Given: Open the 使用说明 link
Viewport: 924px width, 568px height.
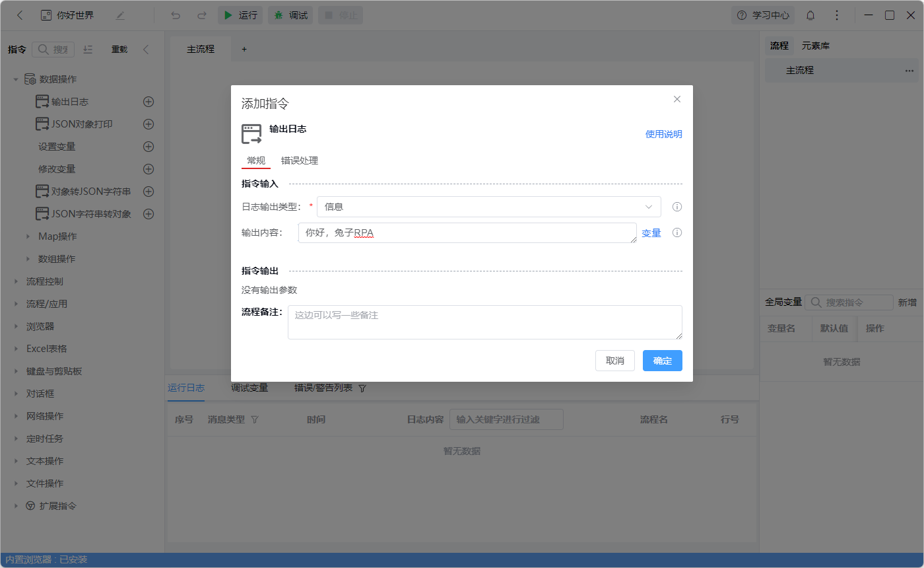Looking at the screenshot, I should coord(663,134).
